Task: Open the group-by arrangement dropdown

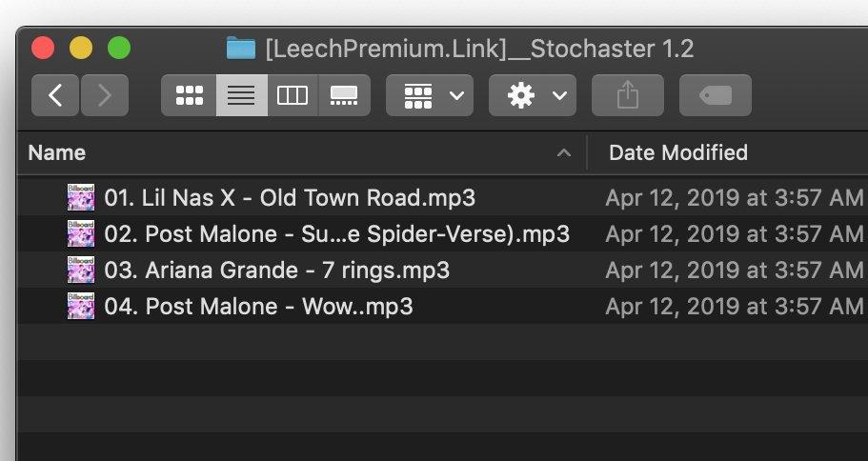Action: [430, 95]
